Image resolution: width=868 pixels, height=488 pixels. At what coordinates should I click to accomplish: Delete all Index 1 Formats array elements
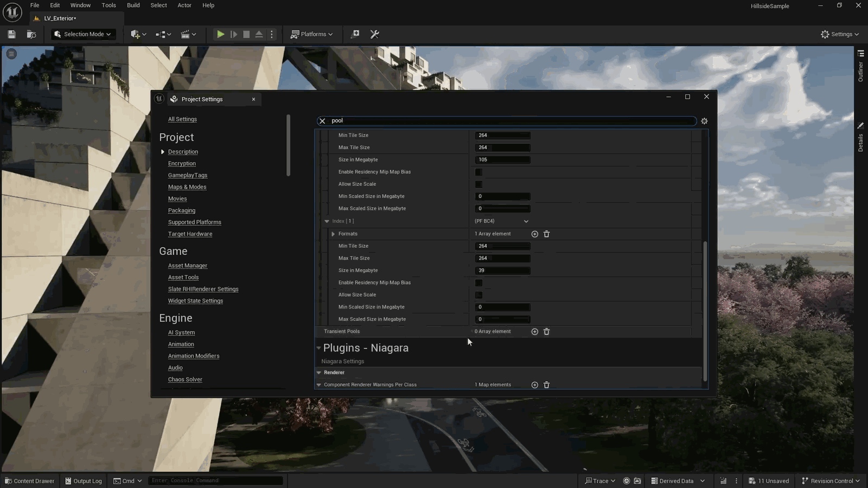click(546, 234)
